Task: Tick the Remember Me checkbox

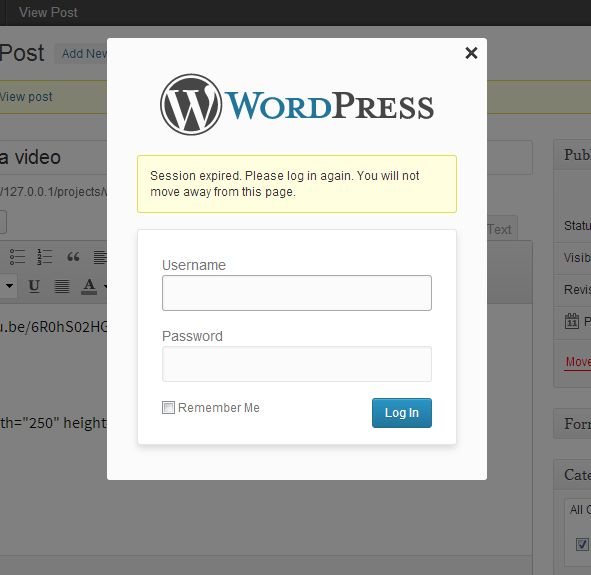Action: coord(168,407)
